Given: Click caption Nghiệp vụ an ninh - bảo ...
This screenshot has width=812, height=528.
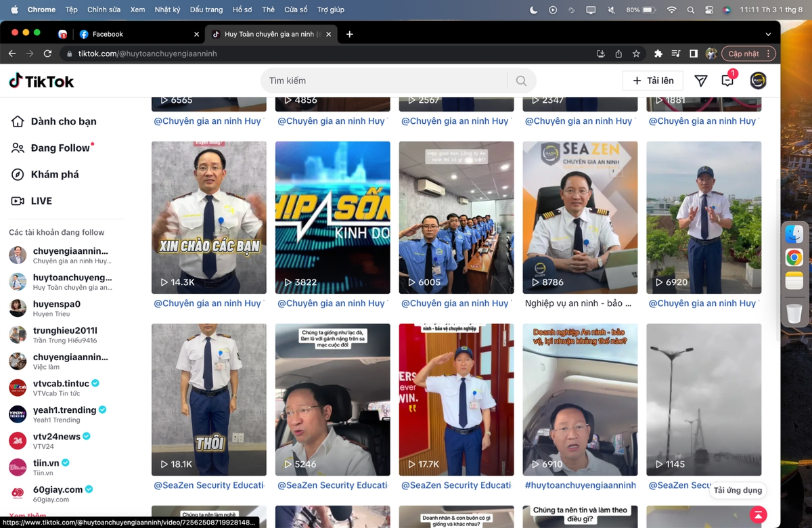Looking at the screenshot, I should point(578,303).
